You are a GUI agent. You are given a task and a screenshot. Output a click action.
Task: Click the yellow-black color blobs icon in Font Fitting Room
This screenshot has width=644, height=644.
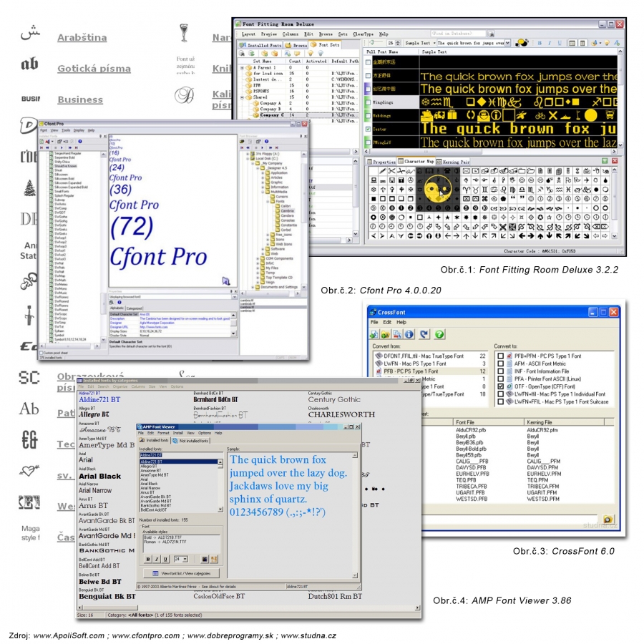pos(522,43)
